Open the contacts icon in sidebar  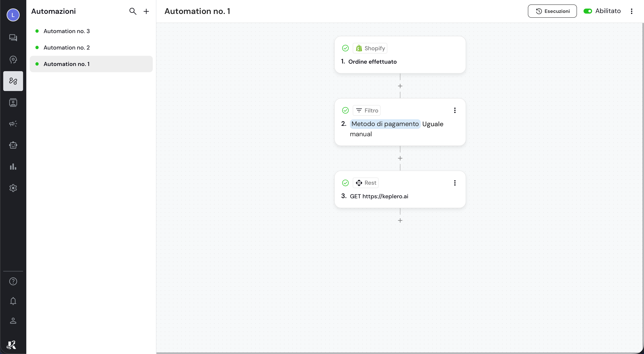click(13, 102)
